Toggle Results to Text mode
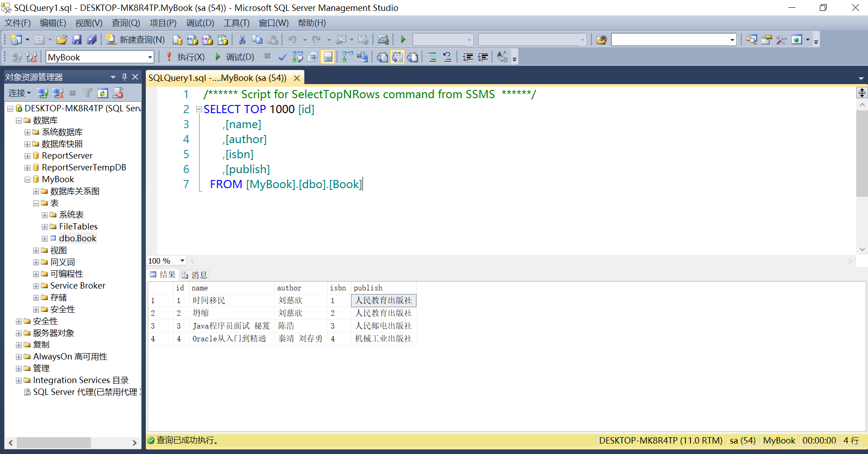Viewport: 868px width, 454px height. click(x=382, y=57)
